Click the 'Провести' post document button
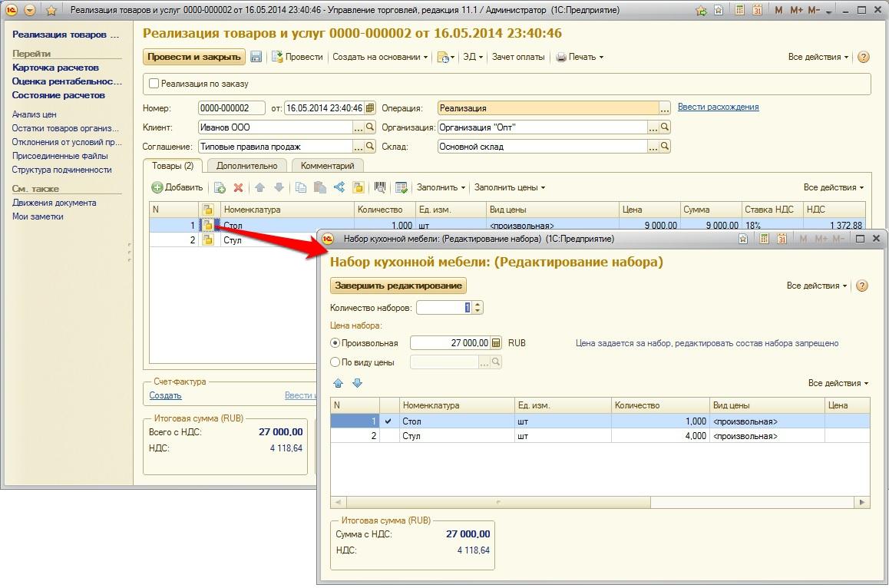889x588 pixels. [x=297, y=57]
